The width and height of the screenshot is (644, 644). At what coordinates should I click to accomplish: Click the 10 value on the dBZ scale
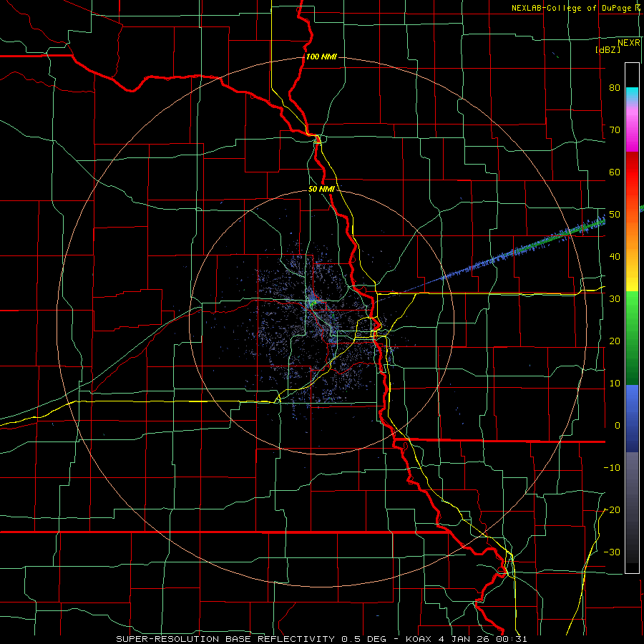[x=615, y=384]
